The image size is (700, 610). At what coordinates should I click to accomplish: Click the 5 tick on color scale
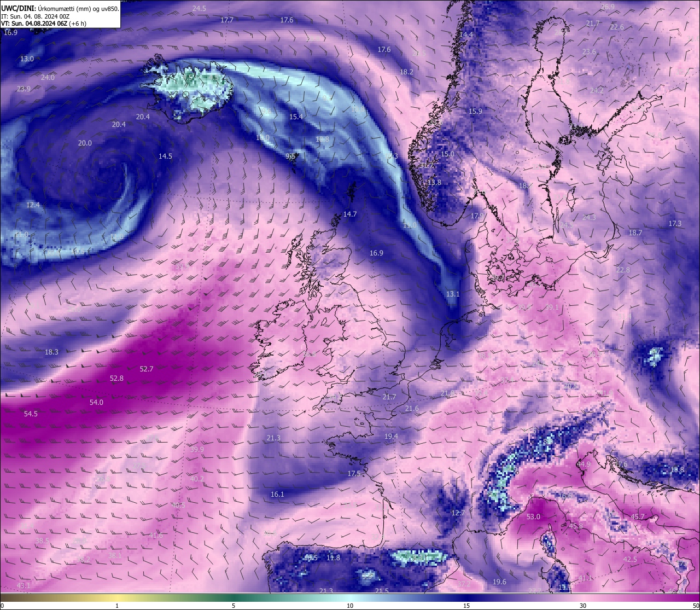pyautogui.click(x=234, y=606)
